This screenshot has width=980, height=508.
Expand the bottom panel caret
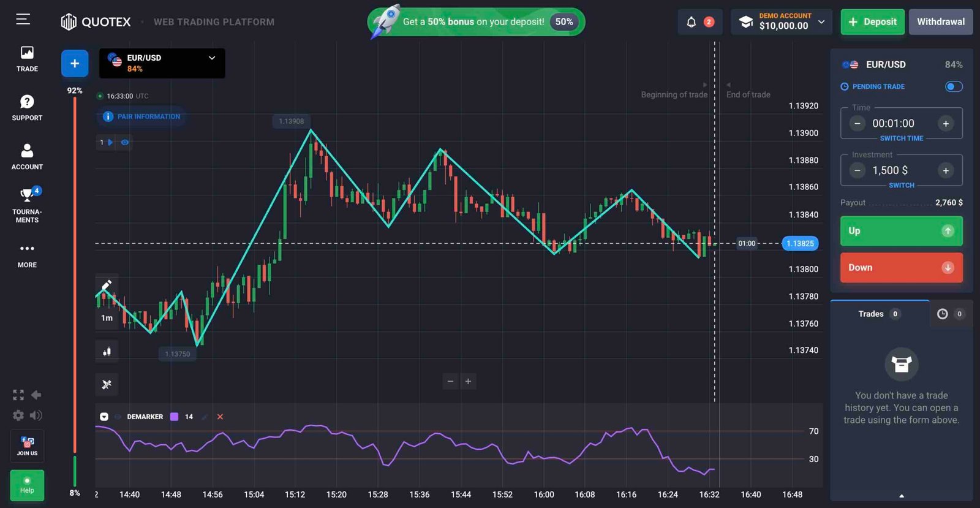pyautogui.click(x=902, y=496)
